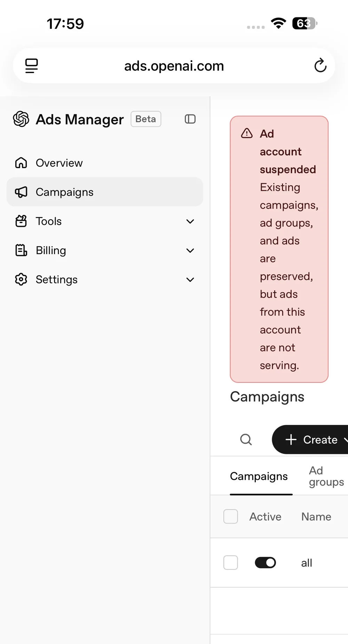Screen dimensions: 348x644
Task: Tap the Wi-Fi status icon
Action: tap(278, 23)
